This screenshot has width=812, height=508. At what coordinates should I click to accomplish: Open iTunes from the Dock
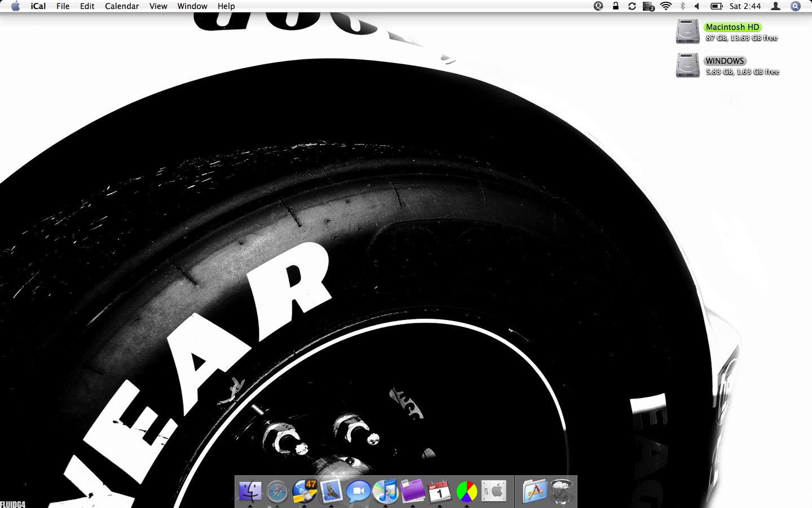click(x=386, y=491)
